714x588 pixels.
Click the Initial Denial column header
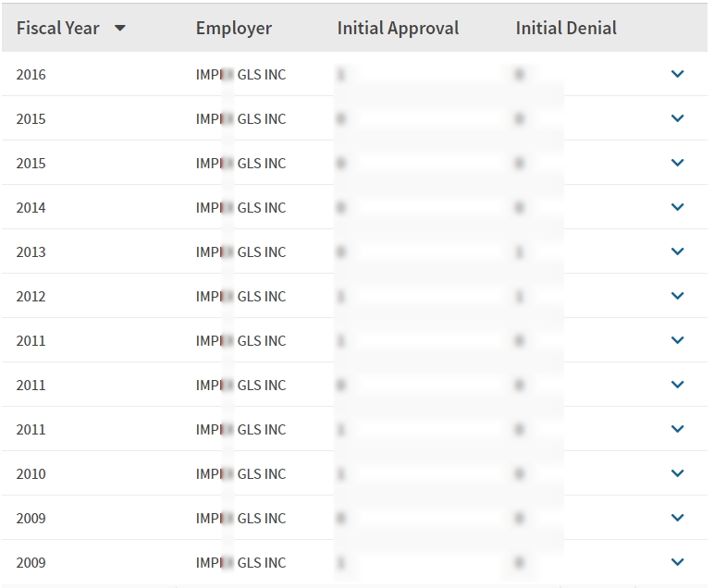(566, 29)
